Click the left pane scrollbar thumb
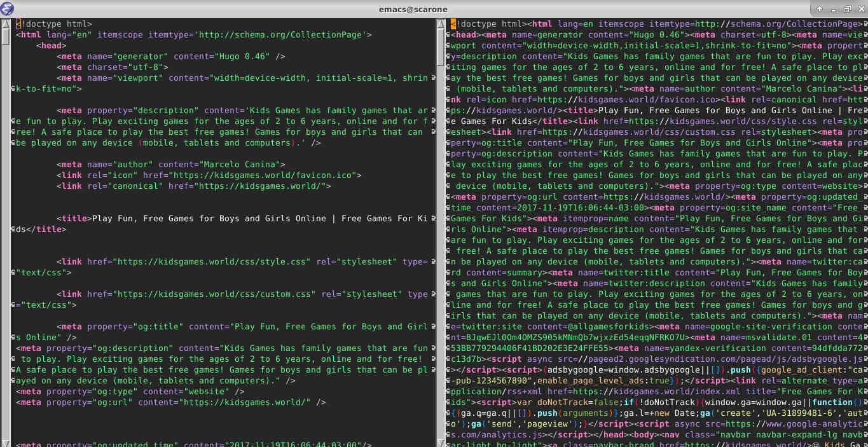868x447 pixels. 5,36
